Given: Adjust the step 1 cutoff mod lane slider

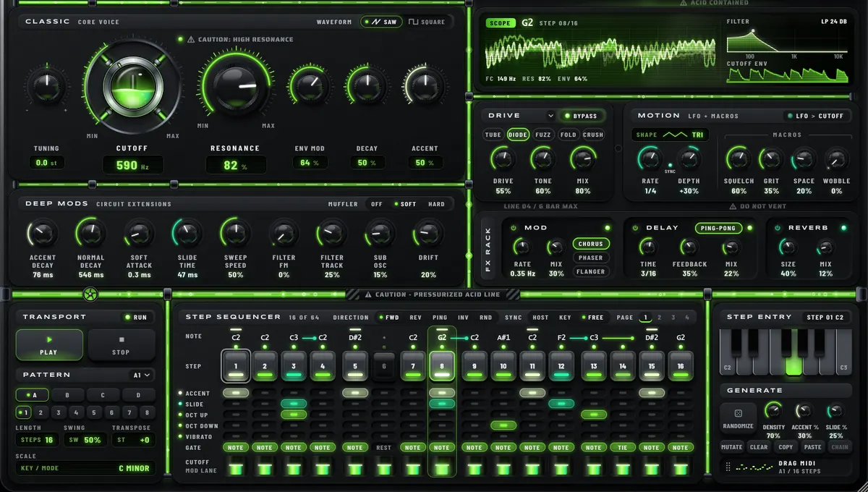Looking at the screenshot, I should click(x=235, y=467).
